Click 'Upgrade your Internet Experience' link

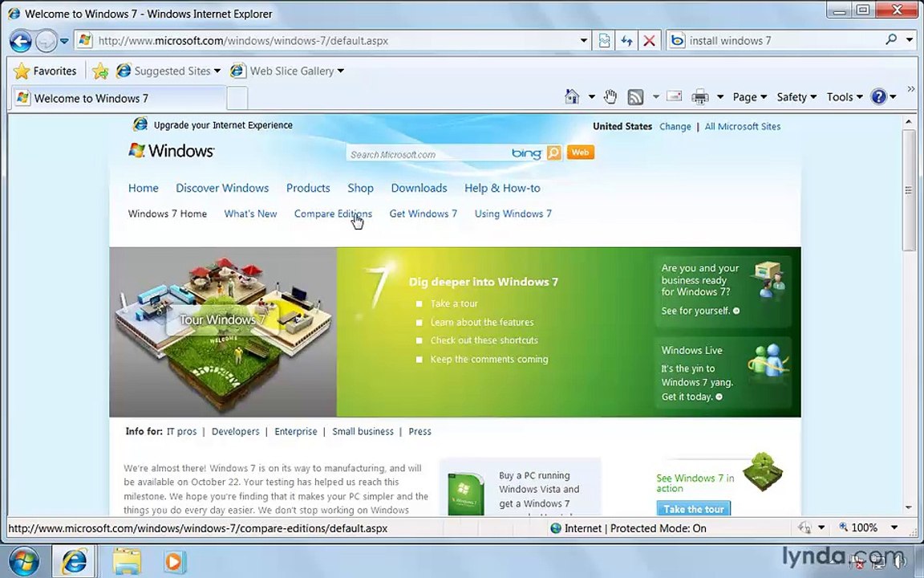click(223, 125)
